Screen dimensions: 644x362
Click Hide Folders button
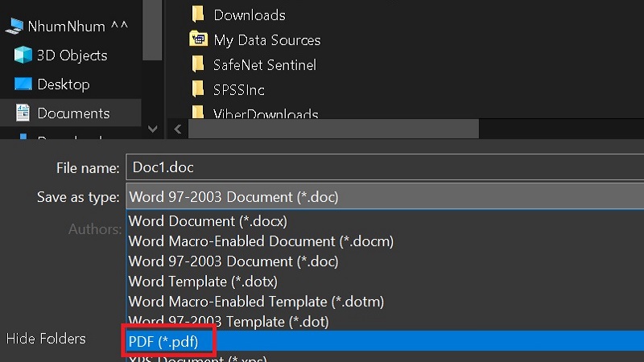(x=46, y=339)
